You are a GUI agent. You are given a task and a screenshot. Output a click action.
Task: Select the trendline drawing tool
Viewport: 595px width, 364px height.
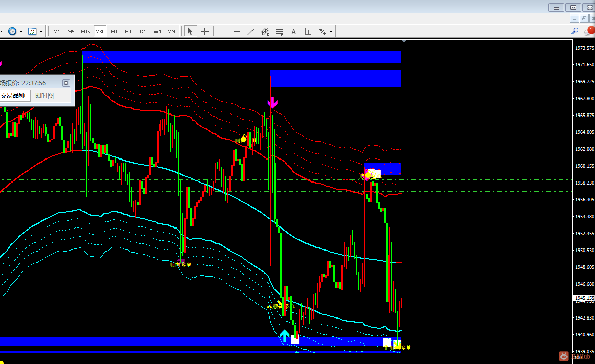[251, 32]
